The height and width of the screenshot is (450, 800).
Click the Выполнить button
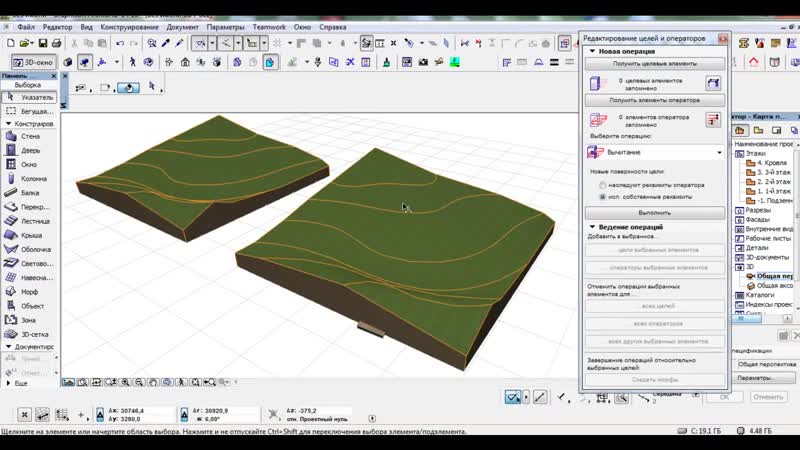(x=655, y=213)
